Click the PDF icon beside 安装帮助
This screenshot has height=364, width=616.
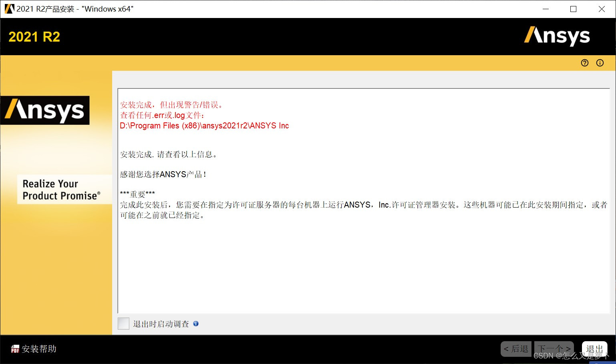tap(15, 349)
